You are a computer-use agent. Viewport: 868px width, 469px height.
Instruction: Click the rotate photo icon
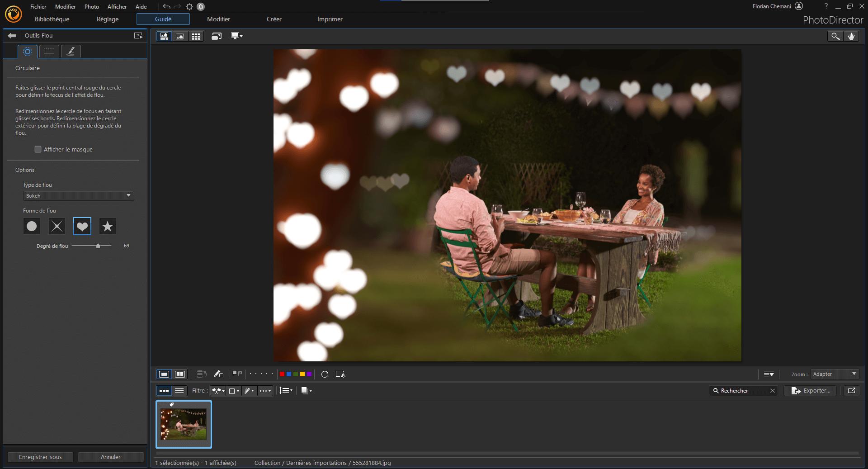tap(325, 374)
